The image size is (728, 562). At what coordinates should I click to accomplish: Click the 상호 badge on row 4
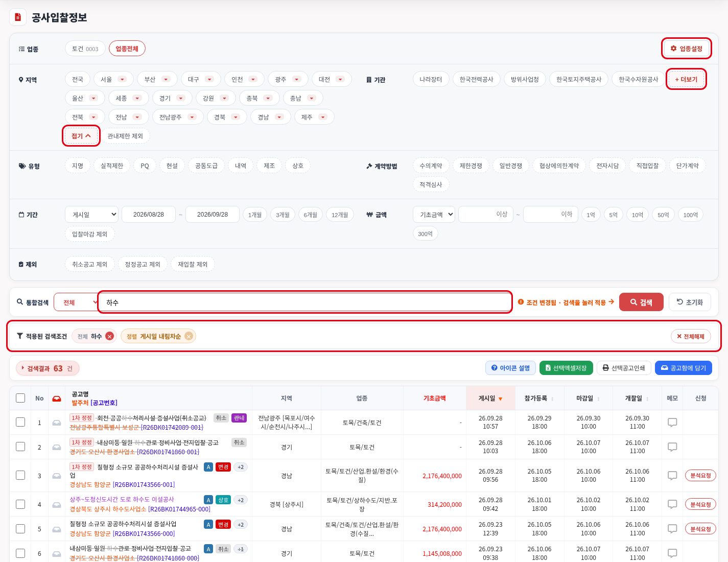pos(223,500)
